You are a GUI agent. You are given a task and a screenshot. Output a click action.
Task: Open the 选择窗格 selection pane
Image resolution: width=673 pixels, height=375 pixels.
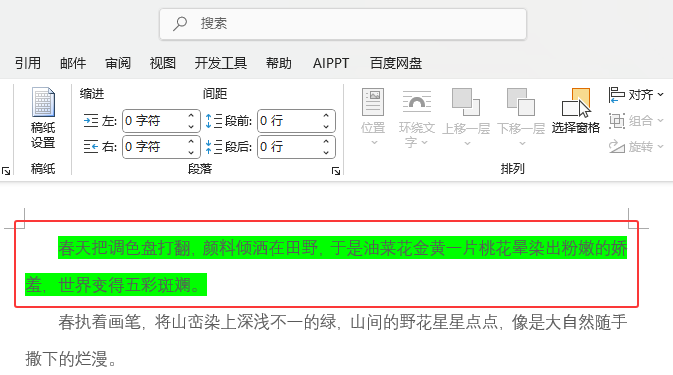[x=576, y=111]
